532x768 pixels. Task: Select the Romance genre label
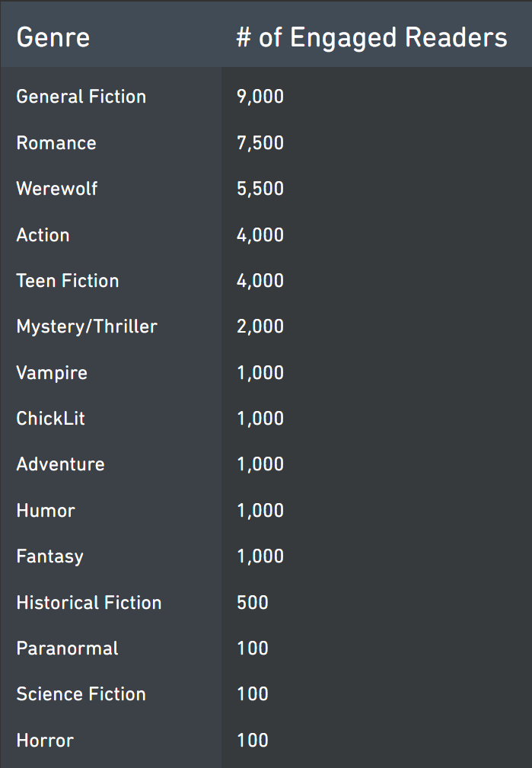(x=56, y=143)
